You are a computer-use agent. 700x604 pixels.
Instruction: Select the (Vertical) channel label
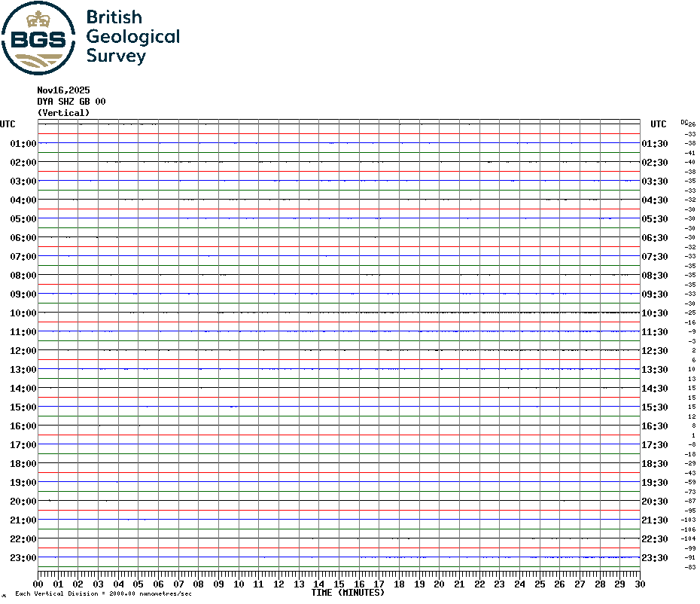click(x=63, y=112)
